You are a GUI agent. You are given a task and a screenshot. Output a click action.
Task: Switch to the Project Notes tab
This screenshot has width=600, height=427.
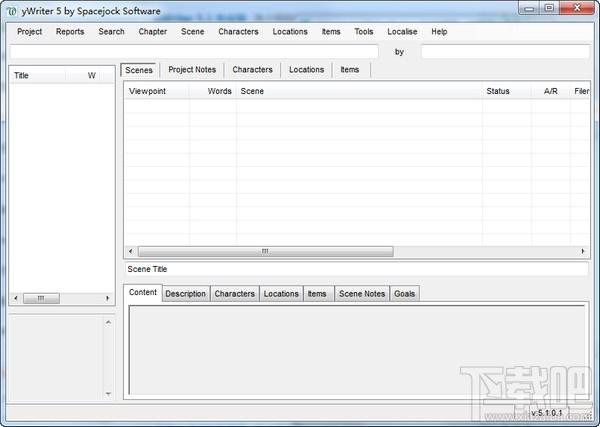pos(192,70)
